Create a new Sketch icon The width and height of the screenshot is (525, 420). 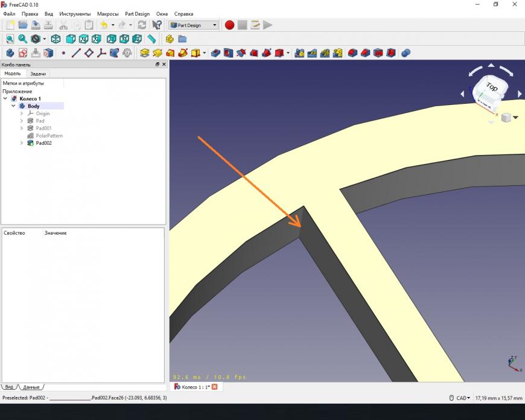click(x=23, y=53)
